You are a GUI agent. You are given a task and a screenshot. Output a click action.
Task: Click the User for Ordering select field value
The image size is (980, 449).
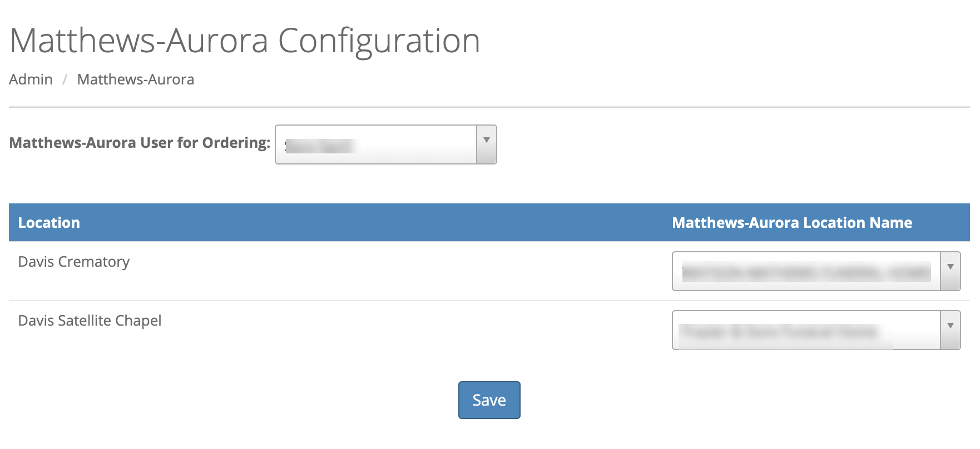(x=376, y=144)
